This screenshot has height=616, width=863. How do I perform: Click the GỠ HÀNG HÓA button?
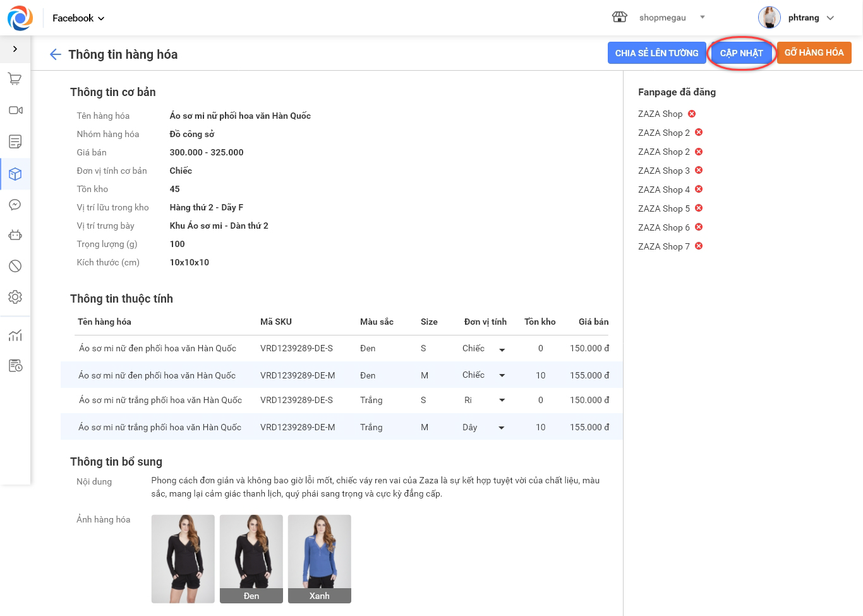point(814,53)
